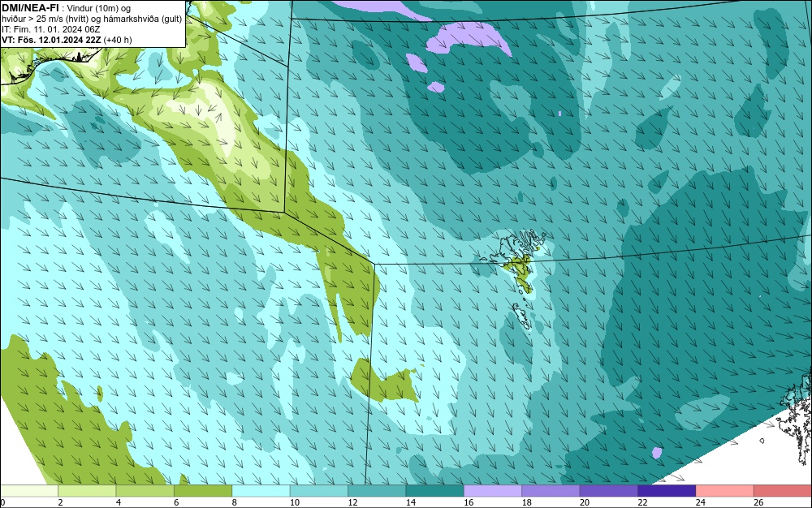Click the legend tick label '12'
This screenshot has height=508, width=812.
pos(352,502)
